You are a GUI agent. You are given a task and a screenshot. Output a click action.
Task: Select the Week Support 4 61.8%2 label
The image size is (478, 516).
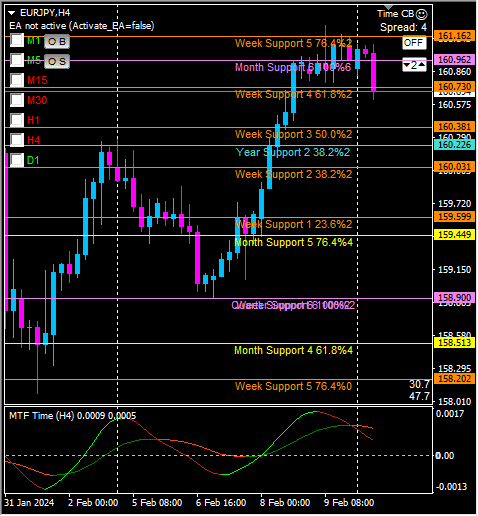click(293, 94)
